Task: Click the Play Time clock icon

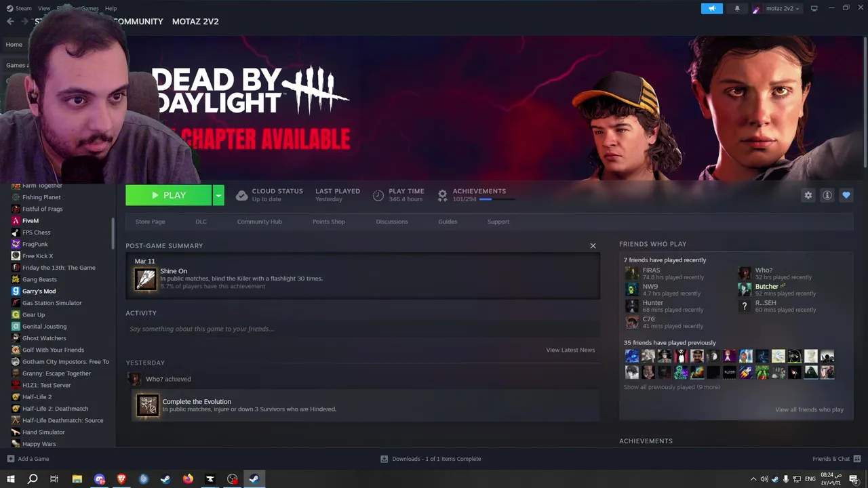Action: tap(378, 195)
